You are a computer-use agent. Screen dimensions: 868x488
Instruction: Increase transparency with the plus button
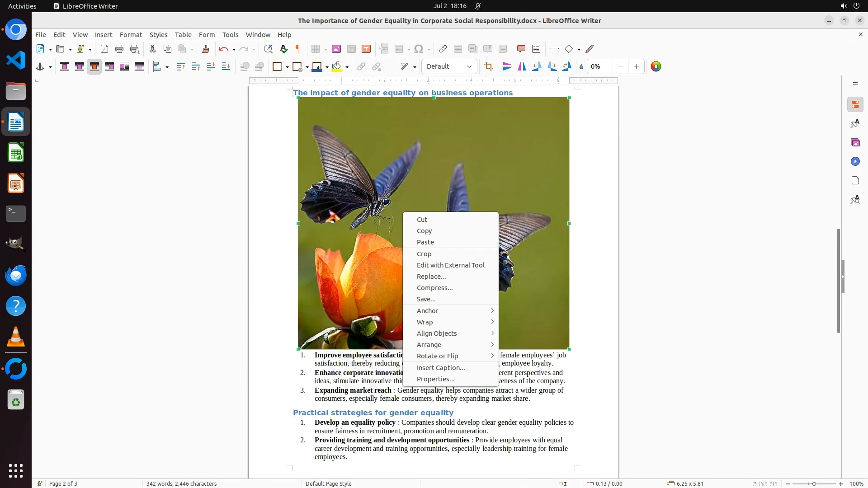636,67
